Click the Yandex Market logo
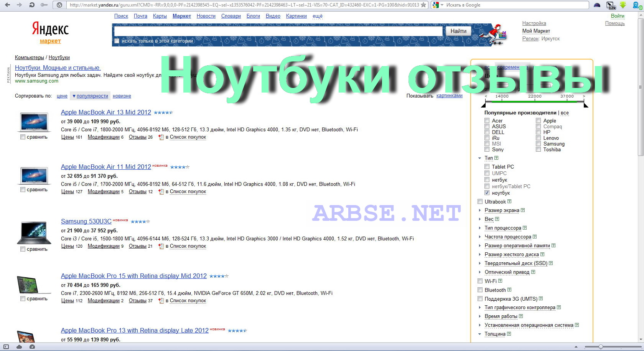 (50, 33)
